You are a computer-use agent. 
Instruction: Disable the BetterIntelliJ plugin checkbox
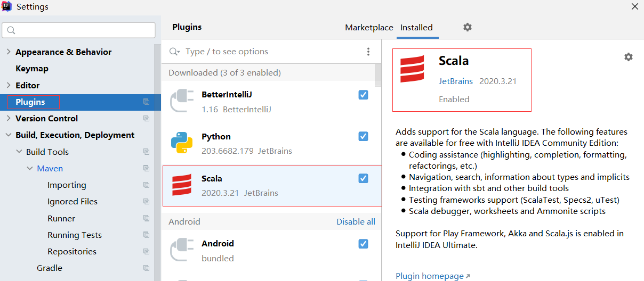pyautogui.click(x=363, y=95)
